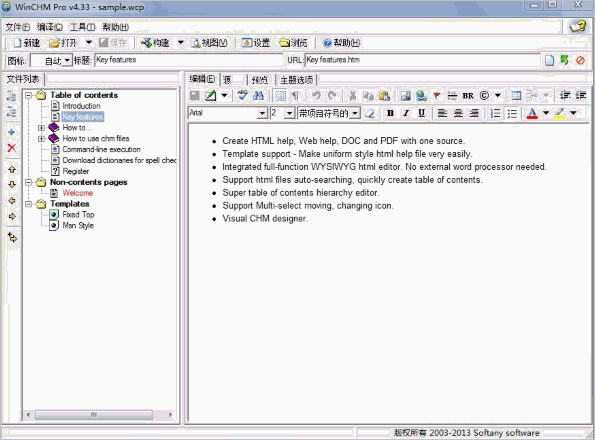Click in the URL input field
This screenshot has width=595, height=440.
(x=422, y=60)
